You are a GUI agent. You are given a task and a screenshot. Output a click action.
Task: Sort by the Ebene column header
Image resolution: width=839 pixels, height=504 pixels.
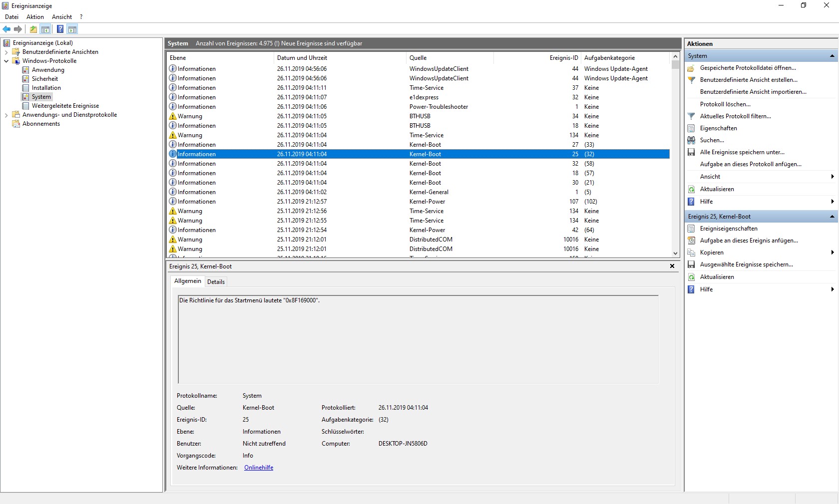[221, 58]
